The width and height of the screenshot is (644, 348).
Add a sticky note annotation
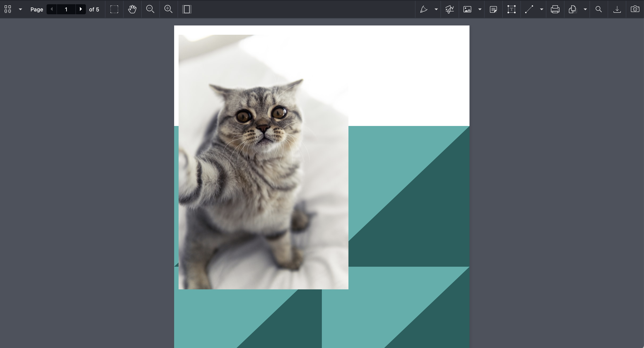pyautogui.click(x=493, y=9)
